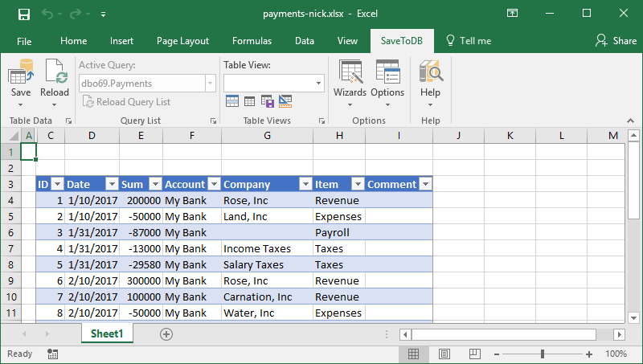
Task: Click the save table view icon
Action: click(268, 100)
